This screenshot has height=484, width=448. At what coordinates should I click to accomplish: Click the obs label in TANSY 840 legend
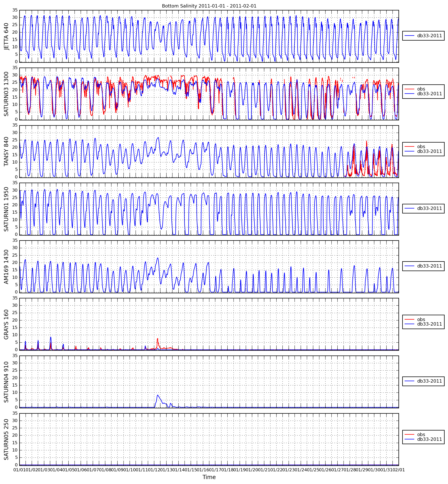[421, 147]
